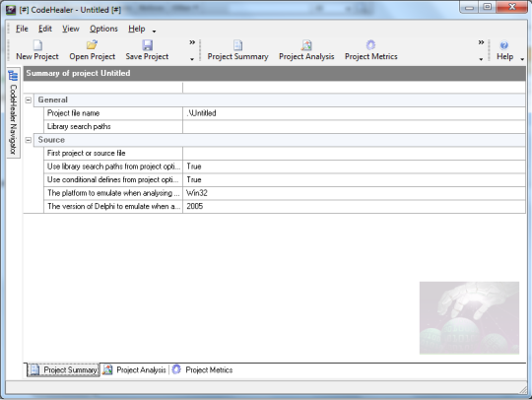Open the File menu
532x400 pixels.
pyautogui.click(x=22, y=29)
